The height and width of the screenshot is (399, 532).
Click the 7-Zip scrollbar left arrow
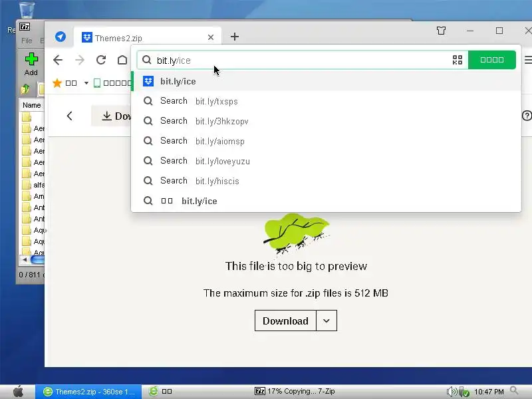click(x=25, y=259)
